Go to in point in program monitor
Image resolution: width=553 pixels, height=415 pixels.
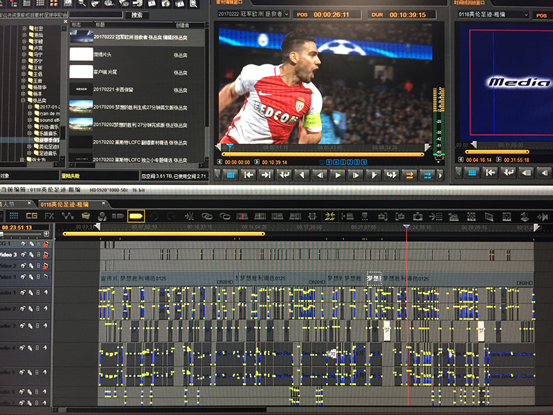click(490, 172)
